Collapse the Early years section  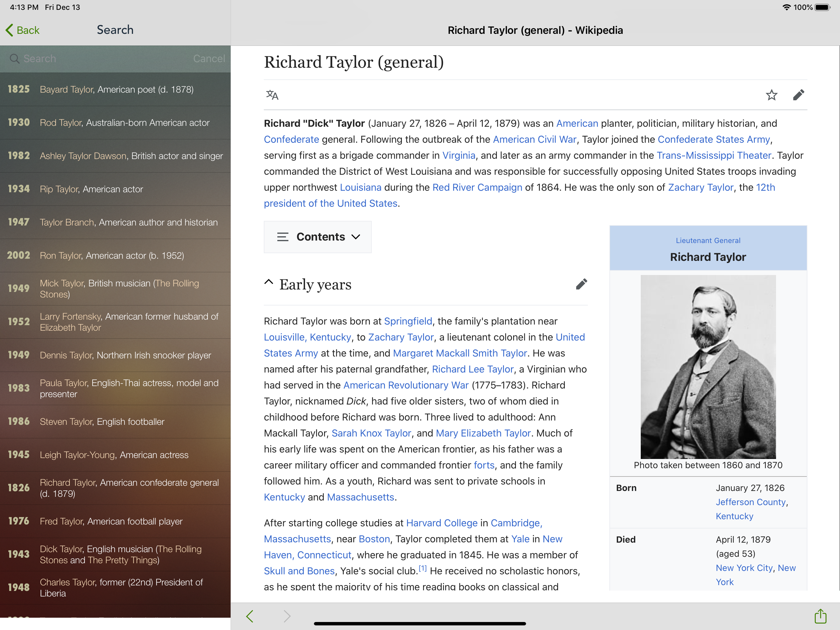click(268, 282)
